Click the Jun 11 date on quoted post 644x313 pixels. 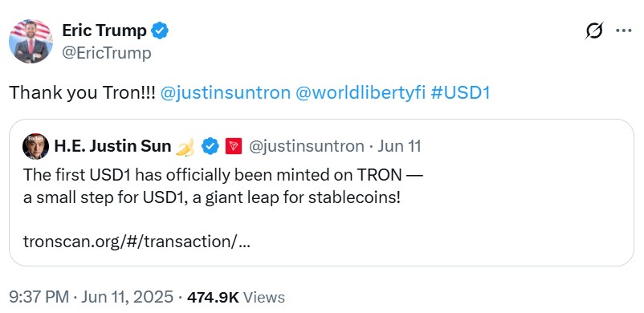point(399,147)
